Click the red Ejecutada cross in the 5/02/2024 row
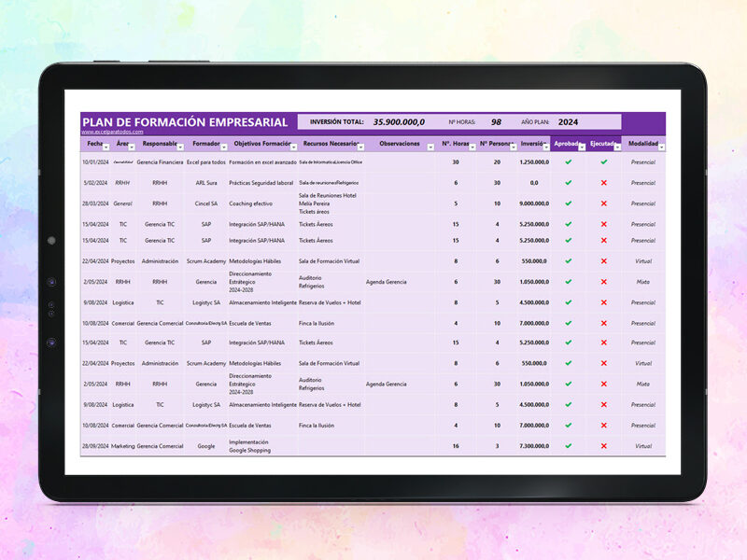This screenshot has height=560, width=747. point(603,183)
